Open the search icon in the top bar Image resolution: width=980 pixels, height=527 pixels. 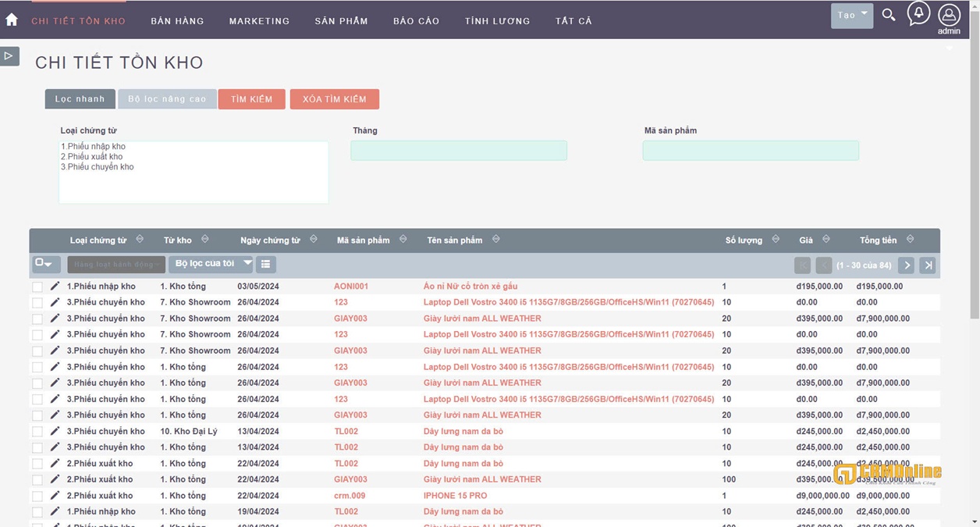tap(889, 14)
